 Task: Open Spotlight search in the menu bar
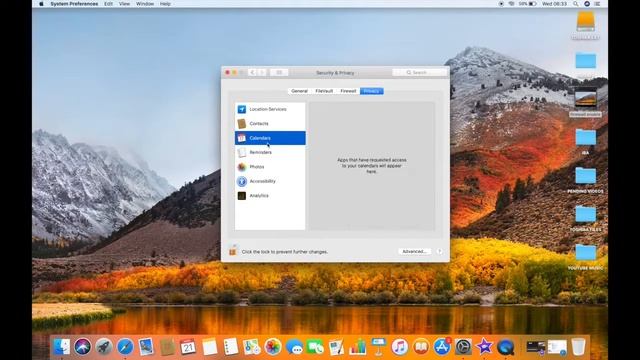pyautogui.click(x=576, y=4)
